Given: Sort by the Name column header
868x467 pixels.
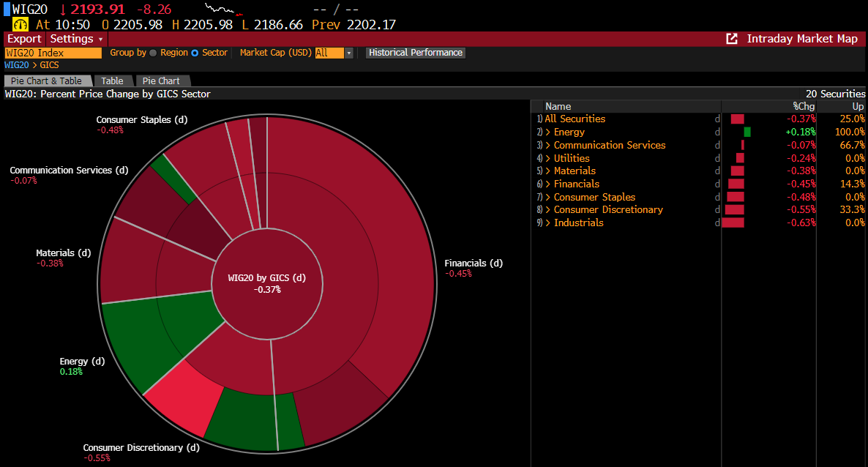Looking at the screenshot, I should pos(558,106).
